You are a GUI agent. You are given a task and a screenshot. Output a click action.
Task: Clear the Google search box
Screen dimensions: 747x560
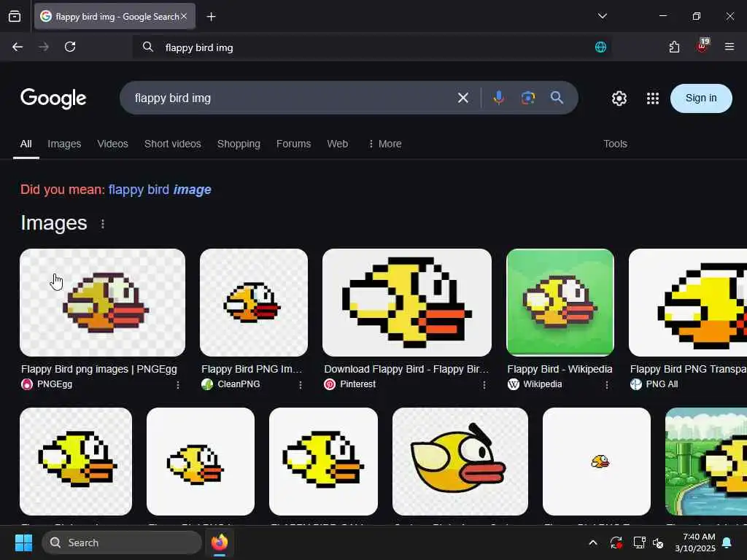(462, 98)
